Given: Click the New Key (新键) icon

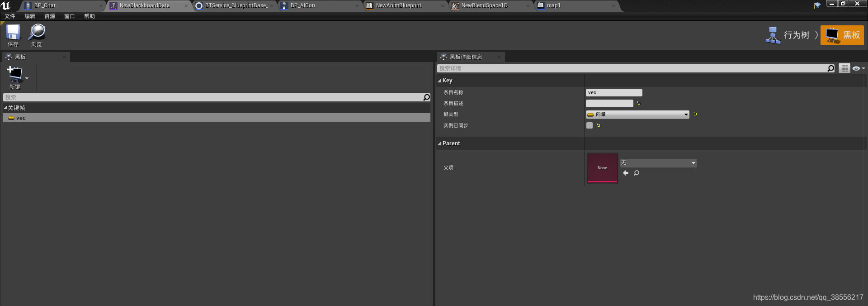Looking at the screenshot, I should coord(14,77).
